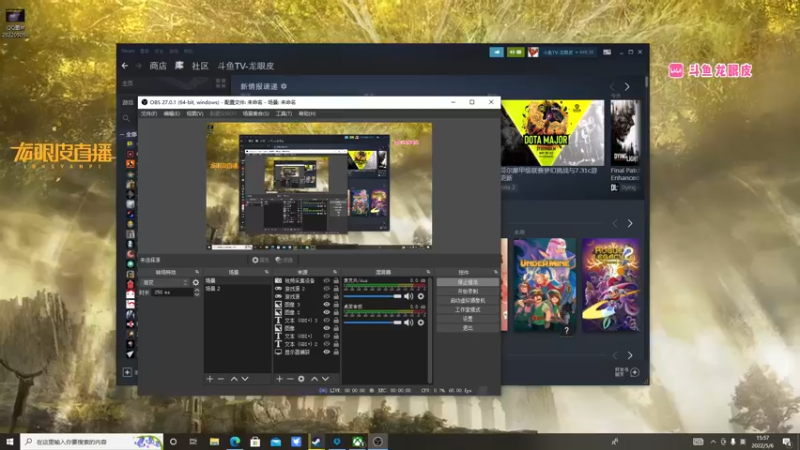Mute the desktop audio speaker icon
800x450 pixels.
409,322
